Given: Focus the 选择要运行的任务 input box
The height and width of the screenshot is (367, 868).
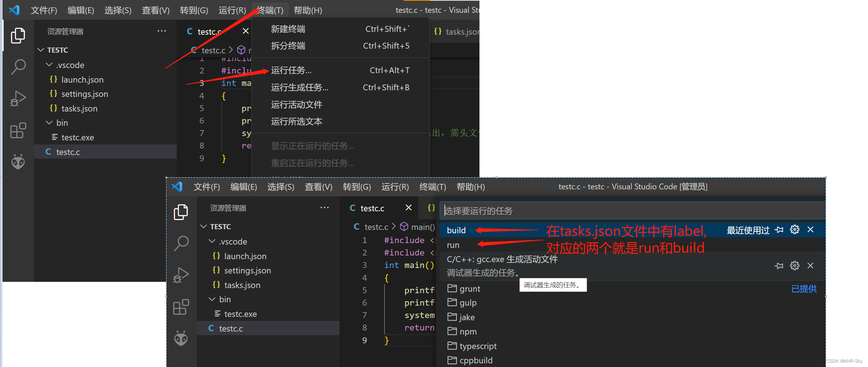Looking at the screenshot, I should 632,211.
